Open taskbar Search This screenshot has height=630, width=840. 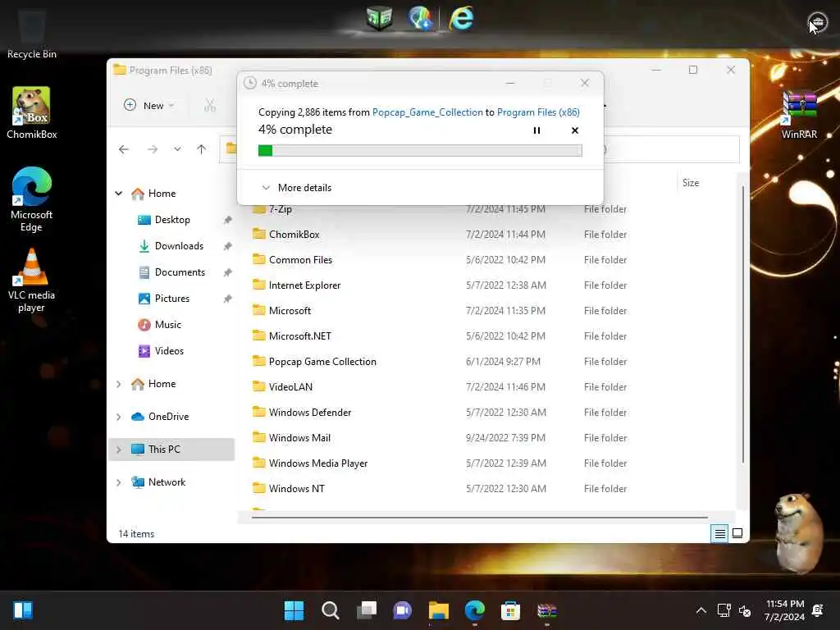[330, 610]
